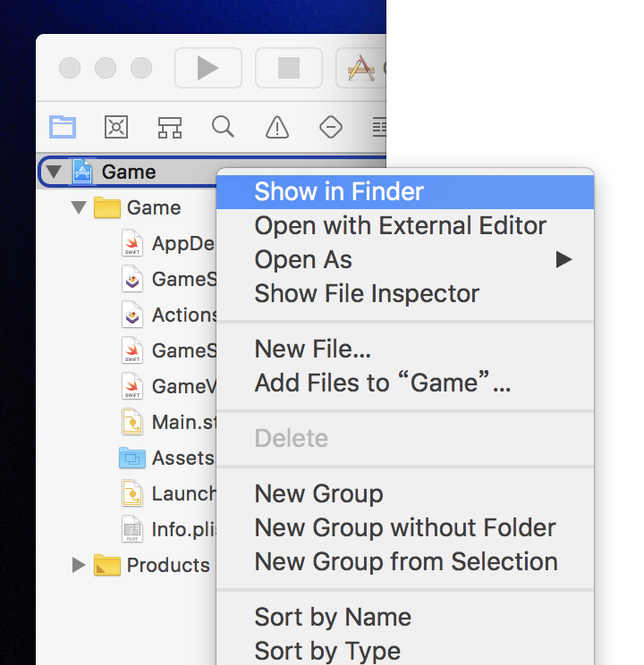The image size is (644, 665).
Task: Select the GameV… file name
Action: pyautogui.click(x=184, y=386)
